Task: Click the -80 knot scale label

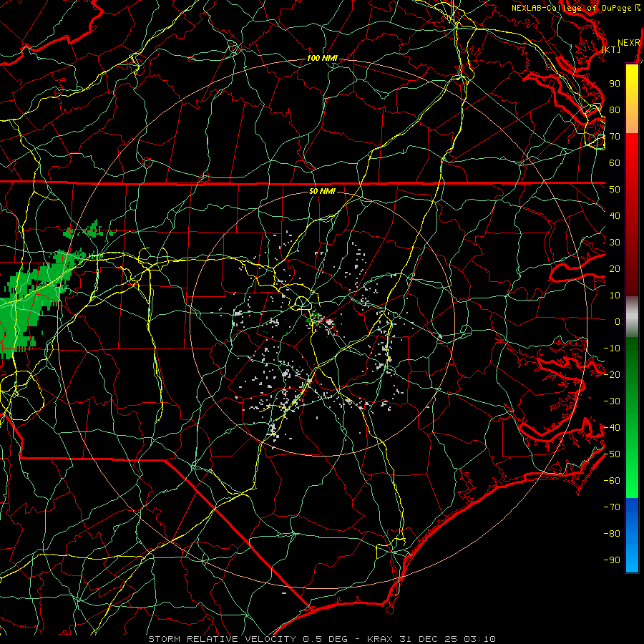Action: (x=612, y=534)
